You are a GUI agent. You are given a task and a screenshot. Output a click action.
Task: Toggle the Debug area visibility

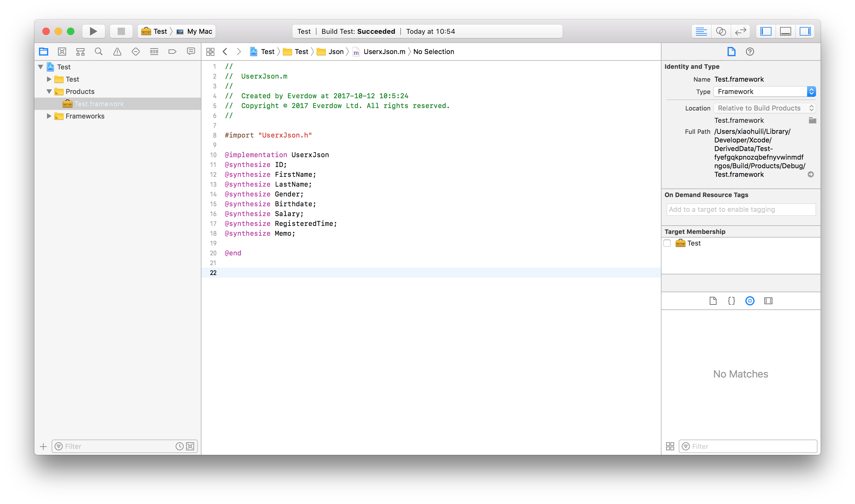pyautogui.click(x=786, y=31)
